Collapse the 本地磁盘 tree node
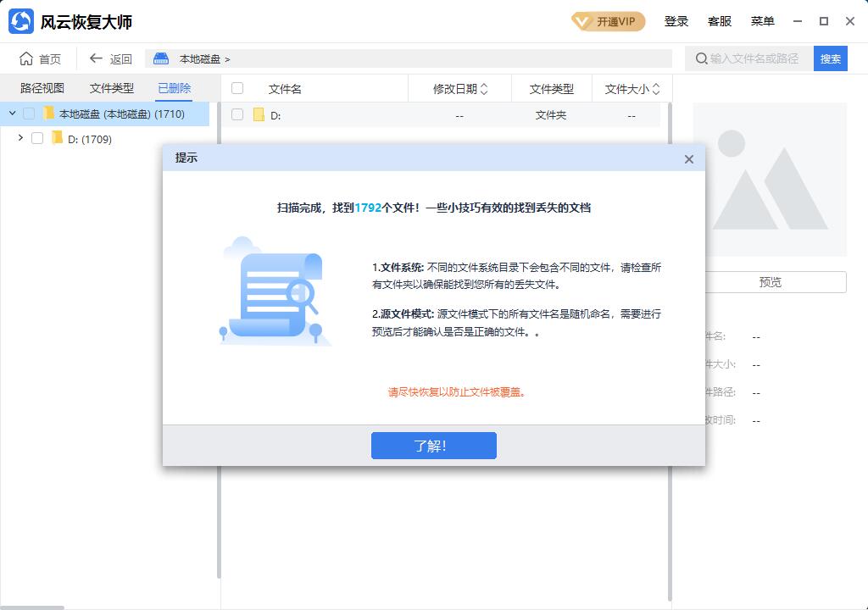Viewport: 868px width, 610px height. pyautogui.click(x=11, y=113)
